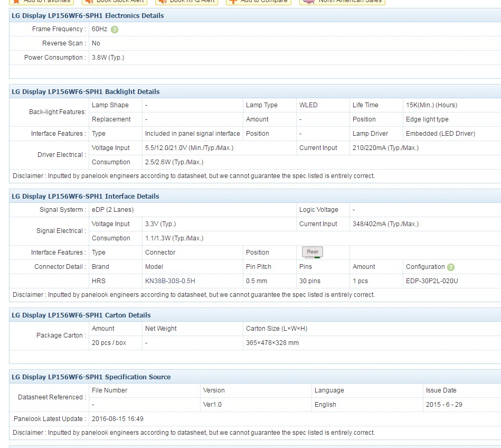Click the Net Weight header

point(160,329)
